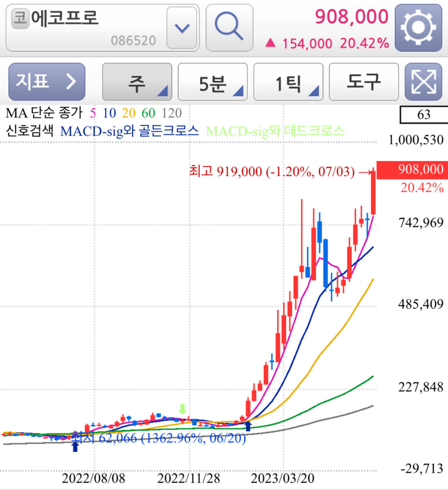Click the 485,409 price axis label

(x=421, y=304)
